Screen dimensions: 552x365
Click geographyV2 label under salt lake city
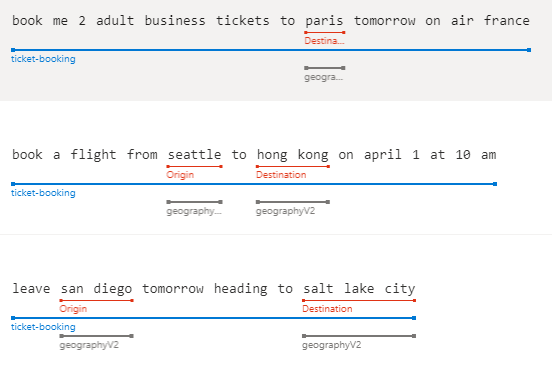[x=332, y=345]
